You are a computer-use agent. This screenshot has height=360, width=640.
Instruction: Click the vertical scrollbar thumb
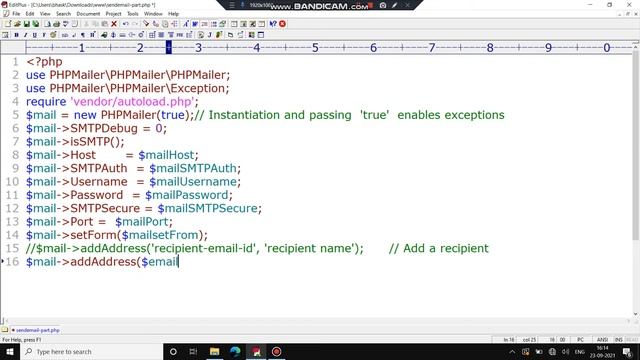point(636,145)
